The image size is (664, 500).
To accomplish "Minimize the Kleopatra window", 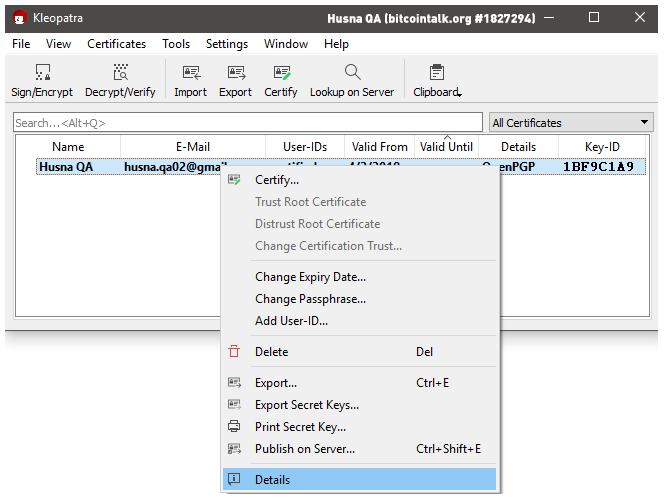I will click(x=549, y=17).
